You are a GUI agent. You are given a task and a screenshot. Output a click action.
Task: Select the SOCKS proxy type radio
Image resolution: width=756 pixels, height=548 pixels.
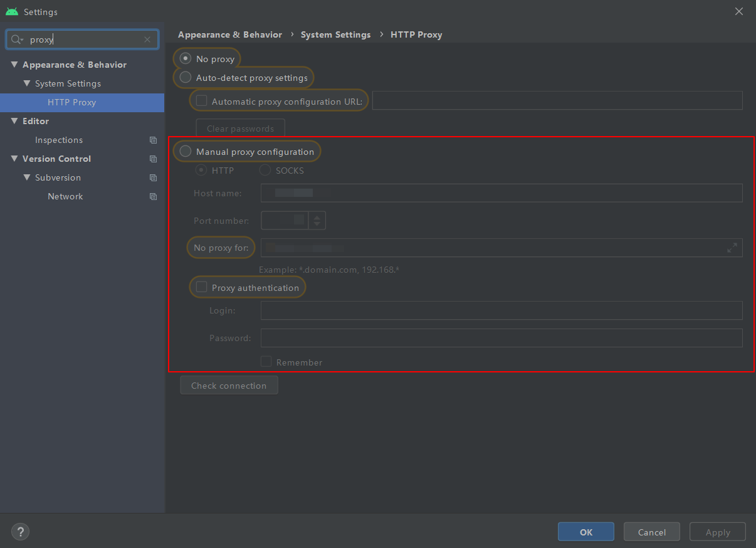(x=265, y=170)
